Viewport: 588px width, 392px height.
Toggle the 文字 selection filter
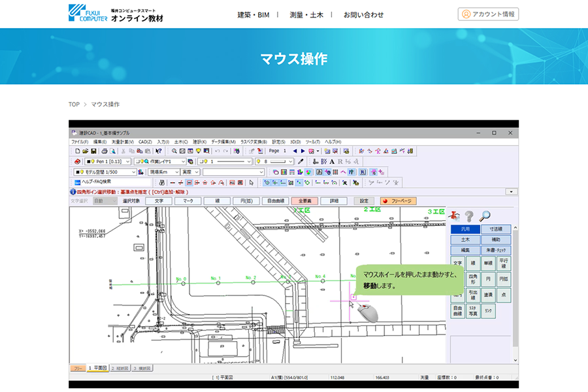(159, 201)
